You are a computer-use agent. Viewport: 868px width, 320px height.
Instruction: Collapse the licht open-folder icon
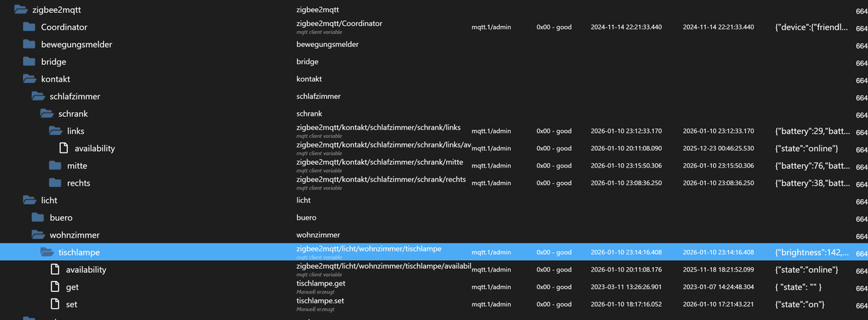tap(30, 200)
